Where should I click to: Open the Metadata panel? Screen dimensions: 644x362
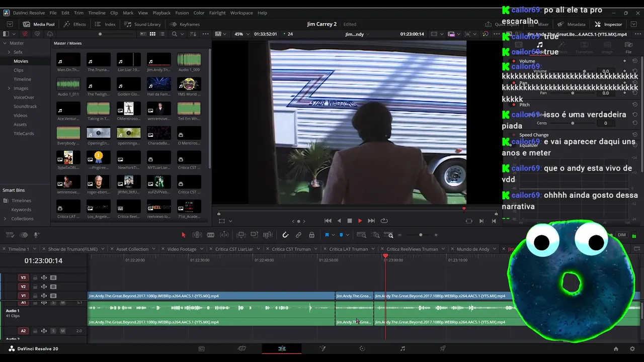tap(571, 24)
